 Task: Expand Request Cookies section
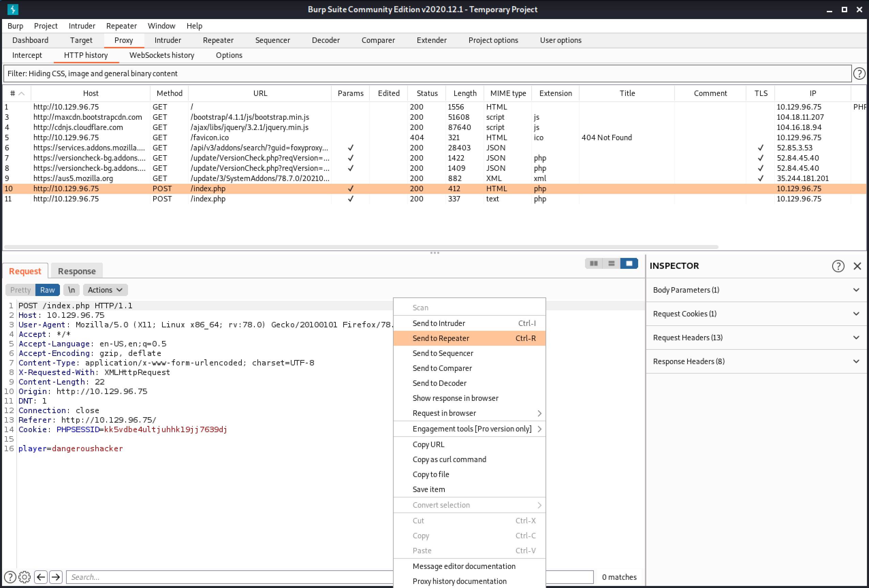[756, 314]
